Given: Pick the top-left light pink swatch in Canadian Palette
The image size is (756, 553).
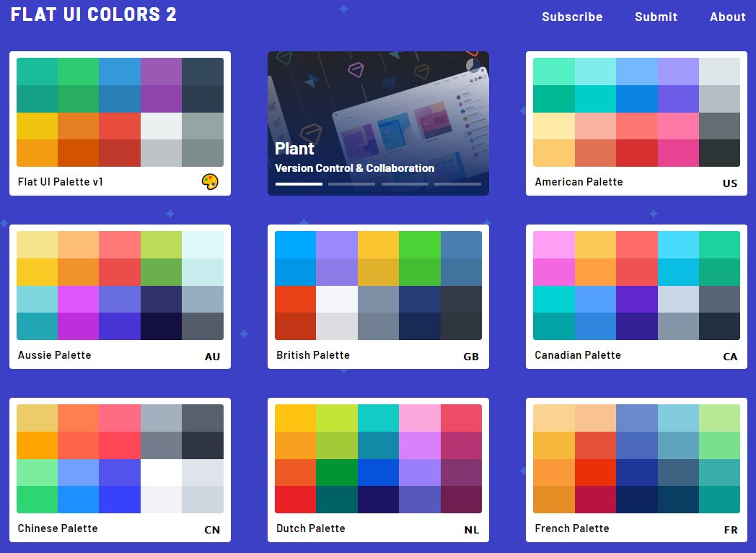Looking at the screenshot, I should pos(553,245).
